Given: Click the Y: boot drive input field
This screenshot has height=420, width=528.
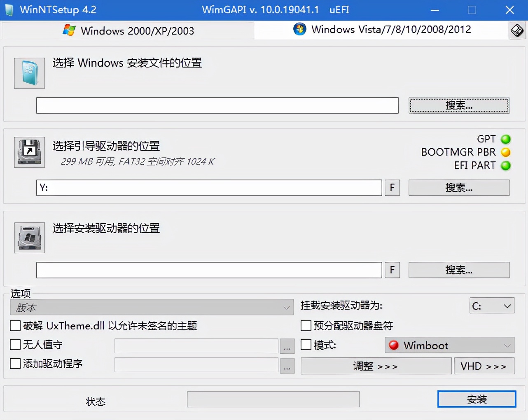Looking at the screenshot, I should (x=209, y=188).
